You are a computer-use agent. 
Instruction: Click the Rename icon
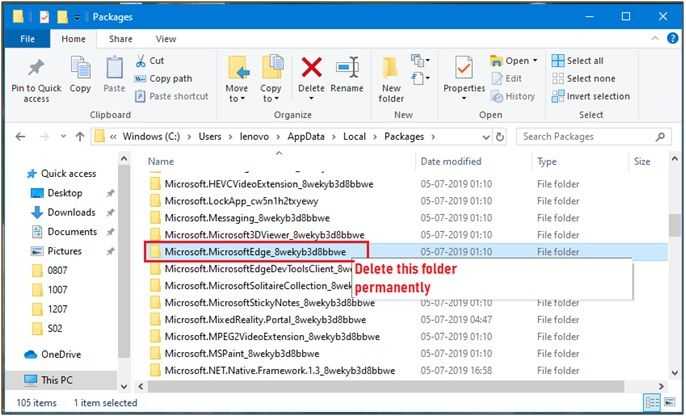(347, 68)
